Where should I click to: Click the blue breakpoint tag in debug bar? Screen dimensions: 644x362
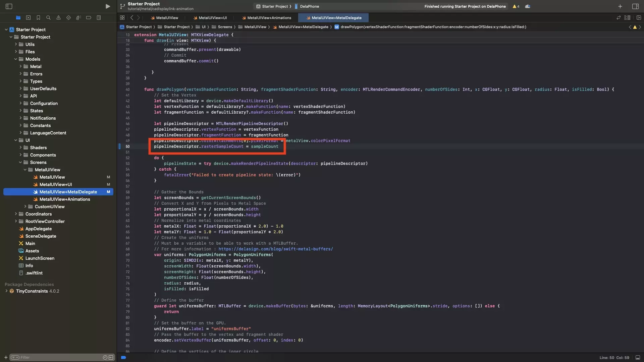pyautogui.click(x=123, y=358)
